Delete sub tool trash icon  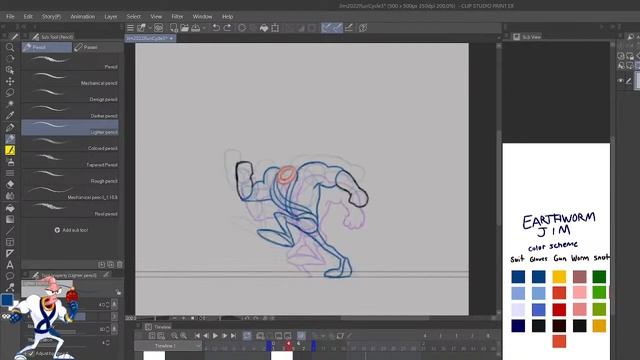pos(120,264)
